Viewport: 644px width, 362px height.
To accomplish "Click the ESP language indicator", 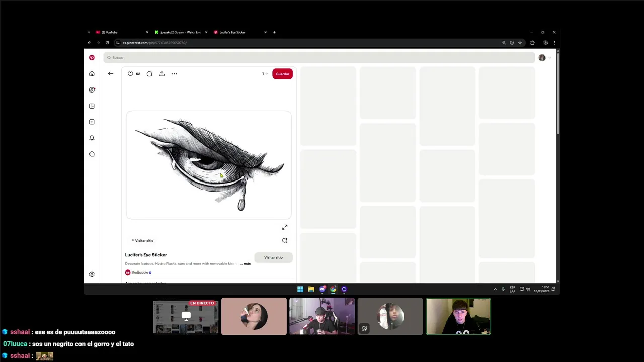I will click(x=512, y=289).
